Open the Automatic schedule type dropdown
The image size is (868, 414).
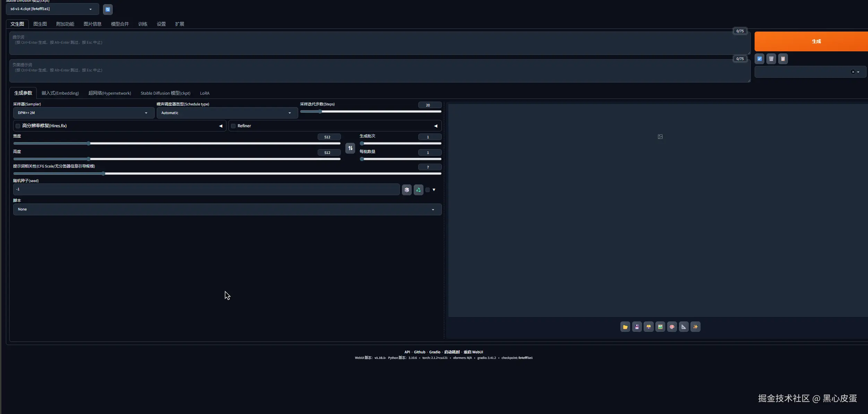coord(227,113)
